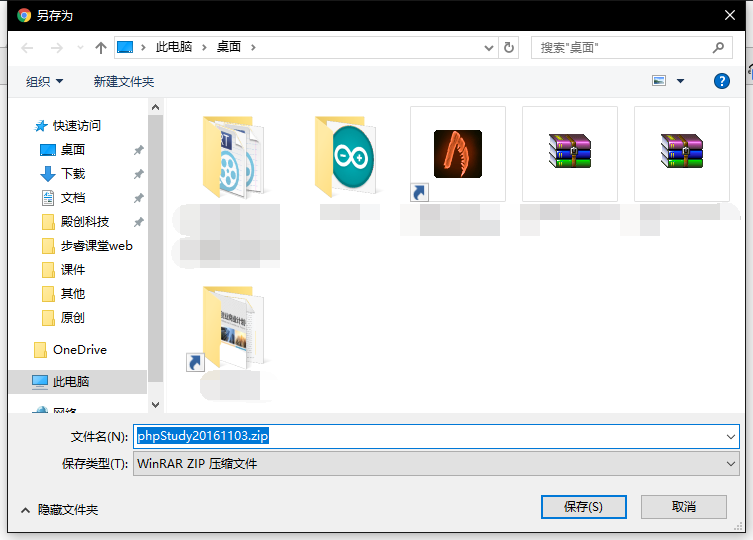Image resolution: width=753 pixels, height=540 pixels.
Task: Open the 保存类型 dropdown
Action: tap(436, 464)
